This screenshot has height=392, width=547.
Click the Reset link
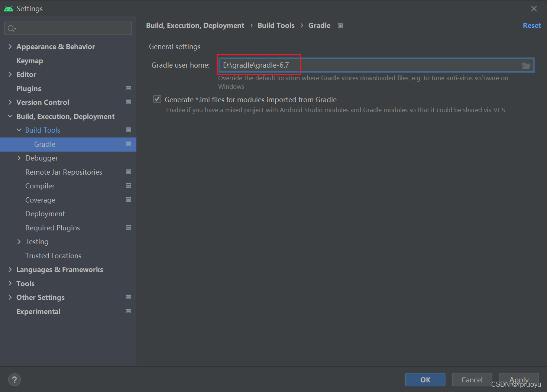point(532,26)
